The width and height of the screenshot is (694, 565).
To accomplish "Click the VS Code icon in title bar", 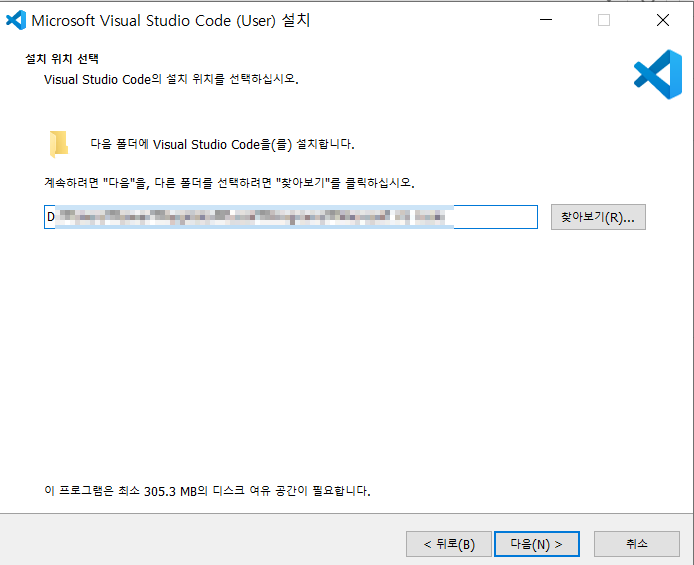I will coord(16,20).
